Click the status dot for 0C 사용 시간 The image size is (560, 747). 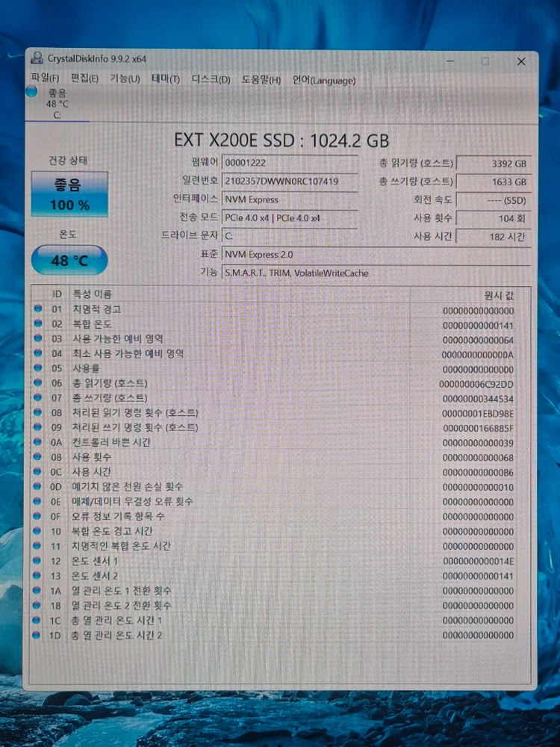pyautogui.click(x=37, y=471)
